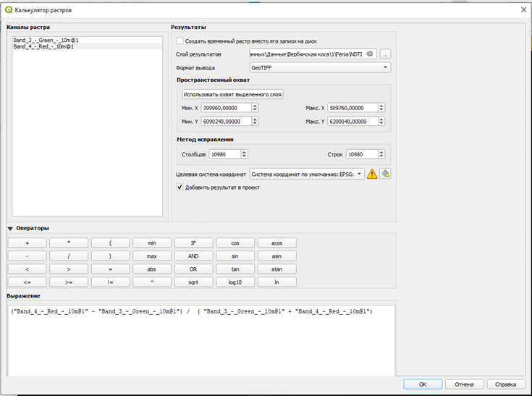
Task: Click into the expression text area
Action: [201, 340]
